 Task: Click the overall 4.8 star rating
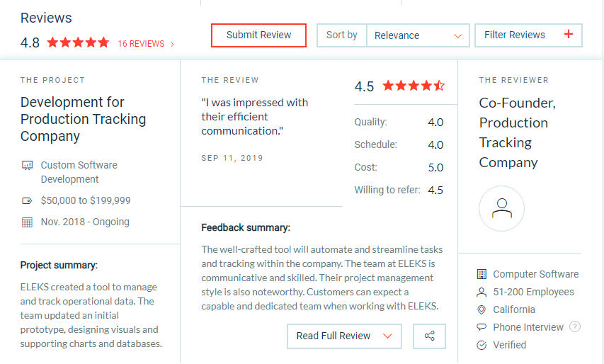coord(78,43)
